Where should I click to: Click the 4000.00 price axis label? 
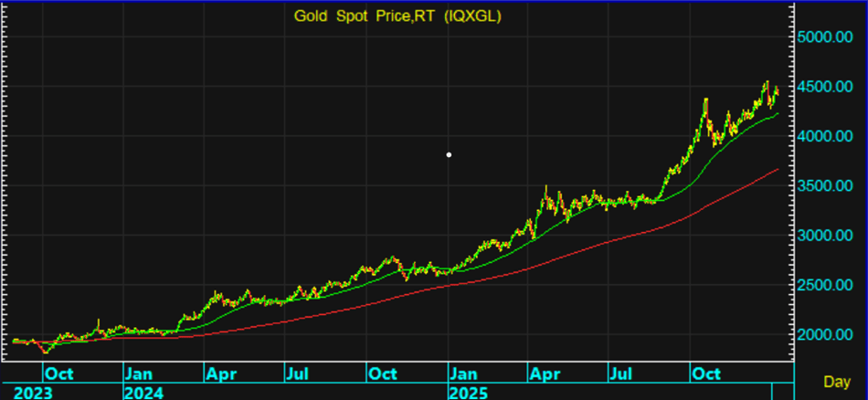[x=830, y=136]
